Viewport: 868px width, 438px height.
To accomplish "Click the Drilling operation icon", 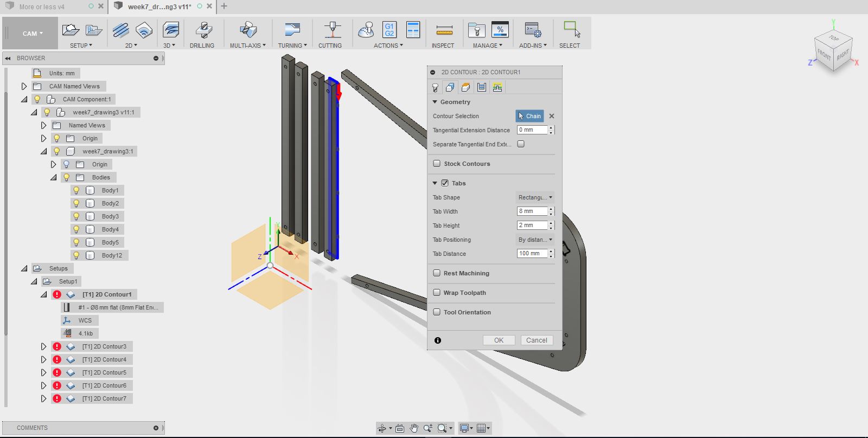I will 203,30.
